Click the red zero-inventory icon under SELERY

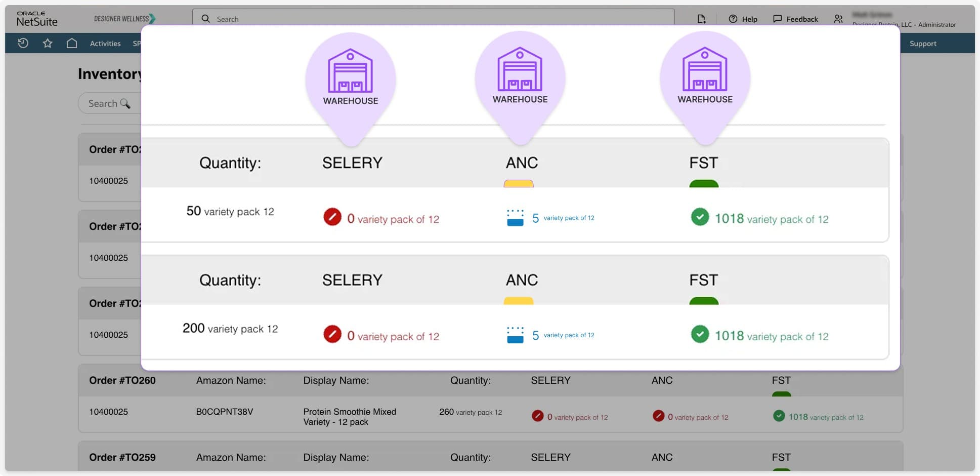332,217
